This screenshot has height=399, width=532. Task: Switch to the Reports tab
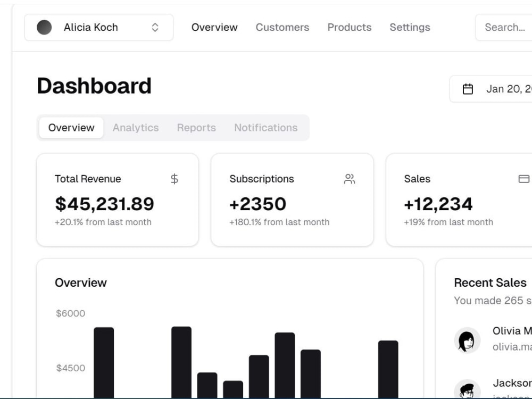(x=196, y=128)
